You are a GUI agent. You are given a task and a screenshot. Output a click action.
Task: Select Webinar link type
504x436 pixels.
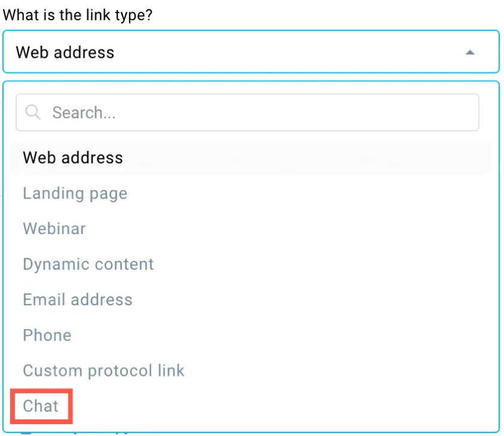[54, 229]
